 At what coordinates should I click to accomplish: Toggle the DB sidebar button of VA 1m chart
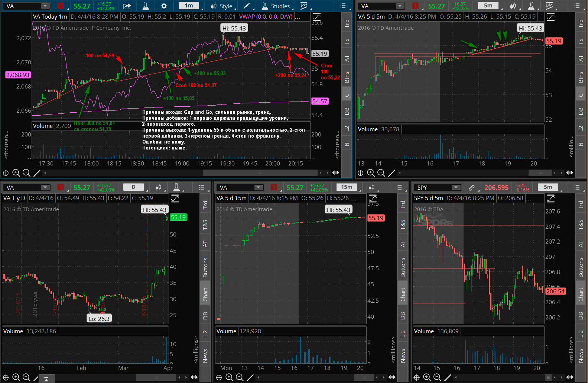(347, 111)
